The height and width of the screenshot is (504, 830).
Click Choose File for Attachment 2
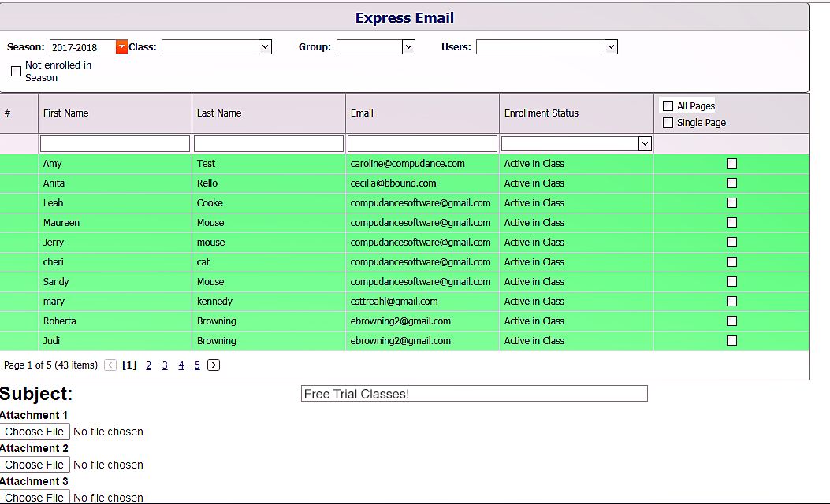click(x=35, y=465)
